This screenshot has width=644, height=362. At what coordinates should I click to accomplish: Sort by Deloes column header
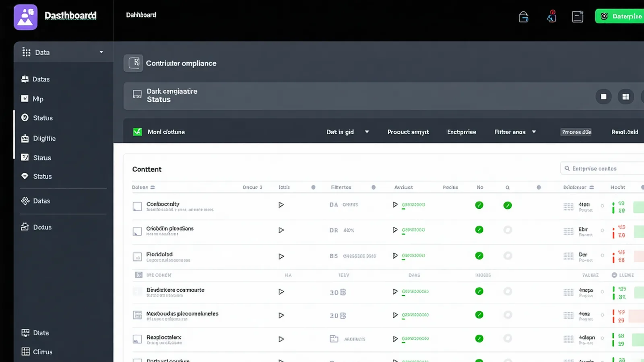[143, 187]
